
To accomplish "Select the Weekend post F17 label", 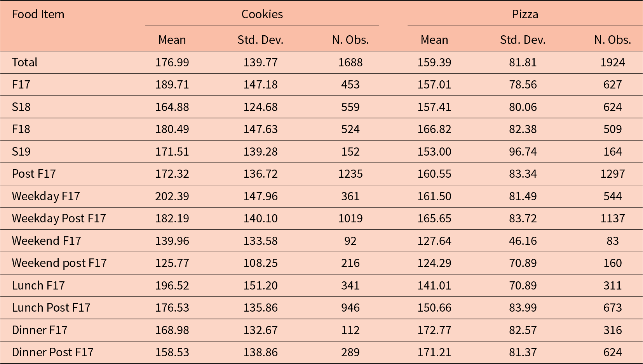I will [59, 263].
